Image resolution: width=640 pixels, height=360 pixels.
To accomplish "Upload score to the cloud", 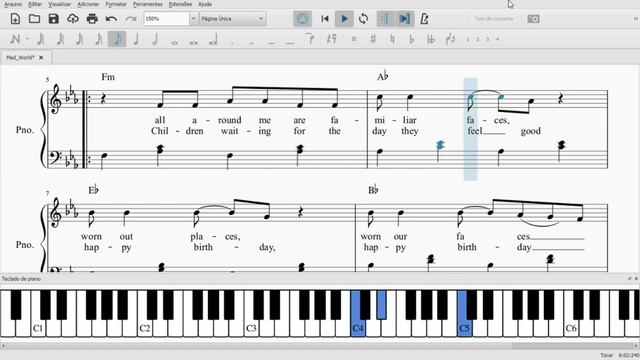I will click(x=73, y=19).
